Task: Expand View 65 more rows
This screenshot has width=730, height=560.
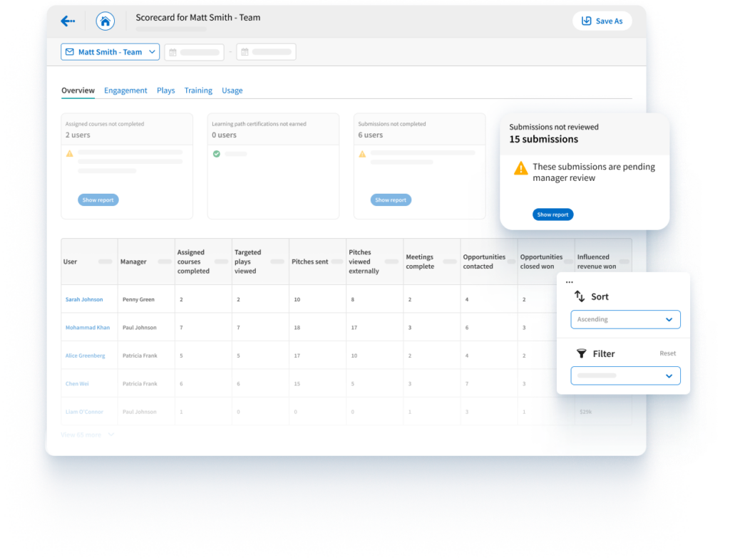Action: click(x=87, y=435)
